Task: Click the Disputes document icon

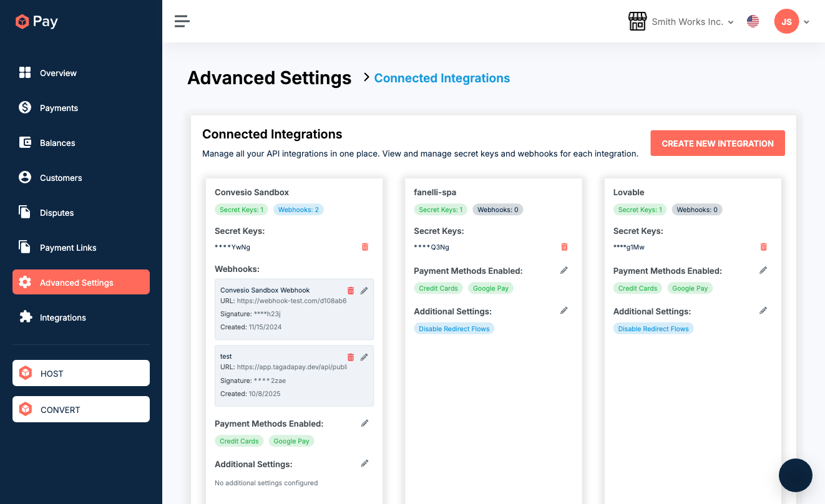Action: 25,212
